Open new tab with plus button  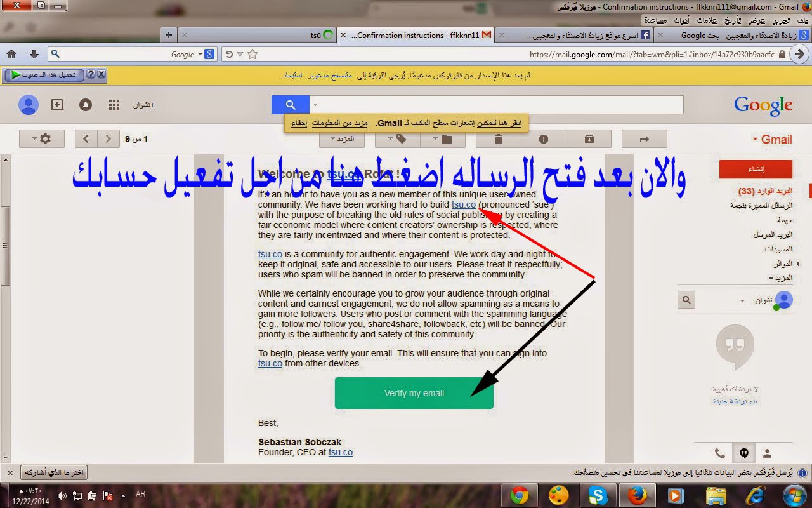(169, 35)
